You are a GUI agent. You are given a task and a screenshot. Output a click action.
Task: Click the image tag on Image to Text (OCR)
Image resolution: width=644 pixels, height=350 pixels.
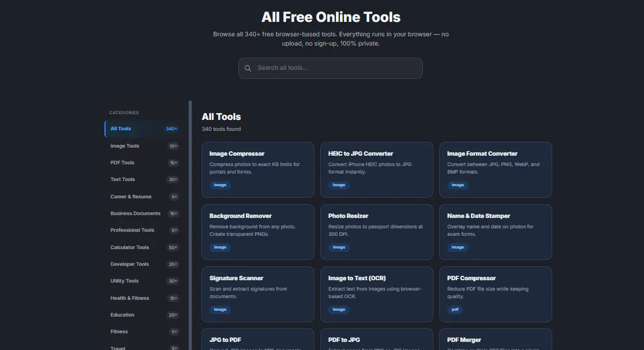click(x=339, y=310)
